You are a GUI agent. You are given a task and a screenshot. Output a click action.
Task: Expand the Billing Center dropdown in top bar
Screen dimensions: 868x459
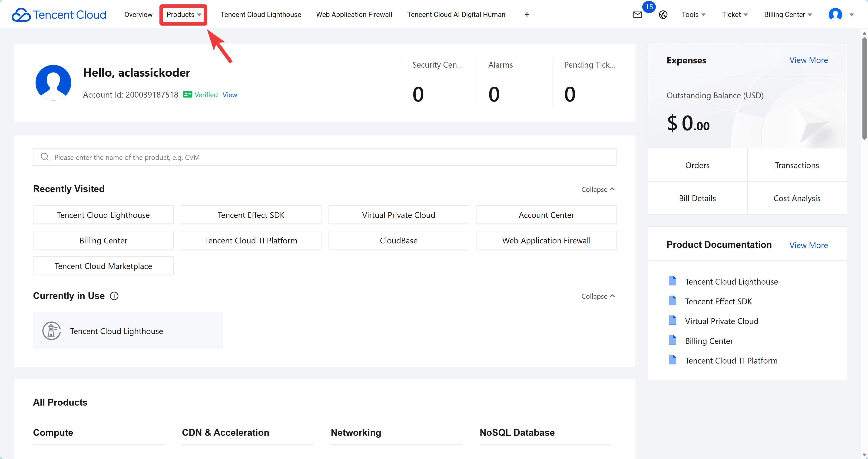[x=788, y=14]
